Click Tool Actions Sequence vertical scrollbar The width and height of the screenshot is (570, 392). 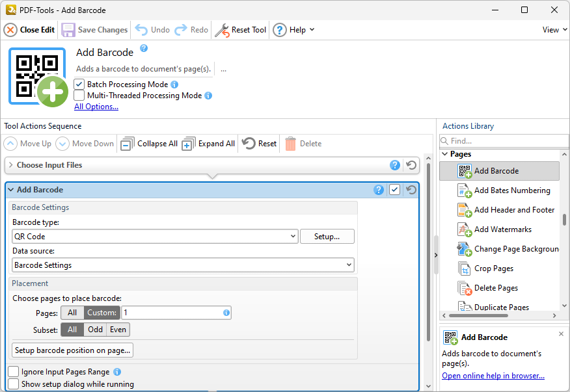click(x=428, y=252)
